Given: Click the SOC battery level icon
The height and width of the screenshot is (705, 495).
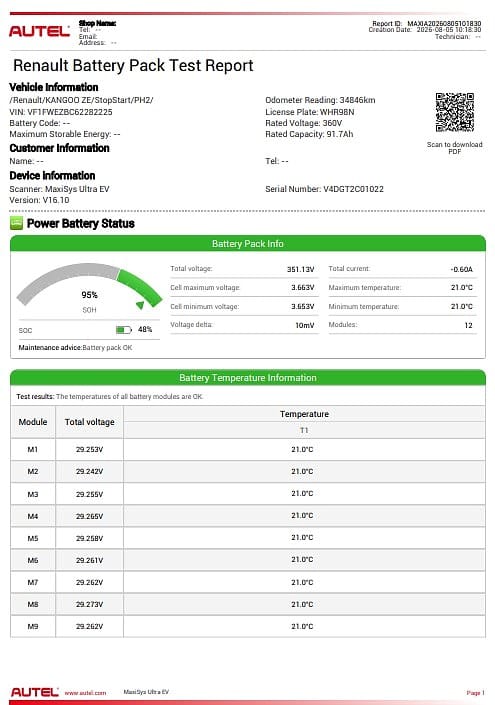Looking at the screenshot, I should pos(124,330).
